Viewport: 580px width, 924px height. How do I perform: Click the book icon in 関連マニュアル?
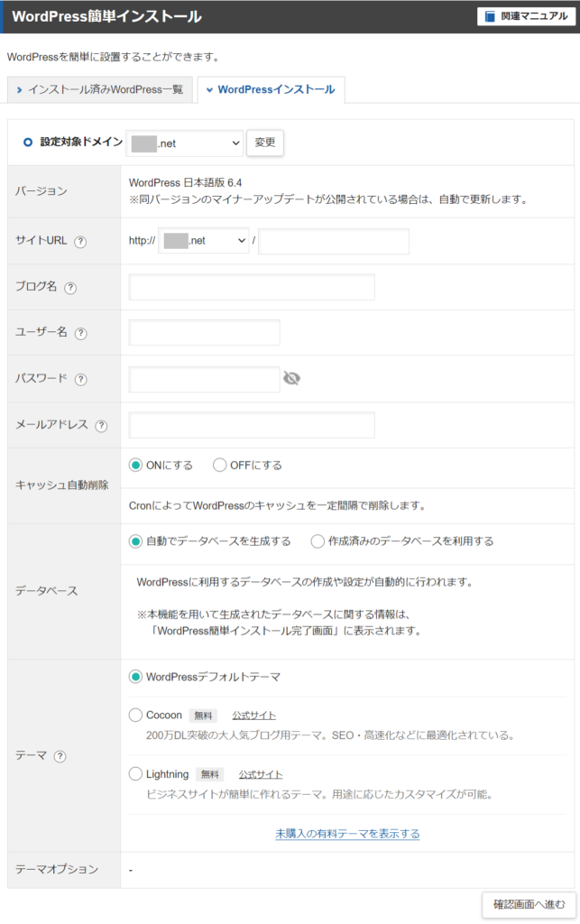[x=490, y=16]
